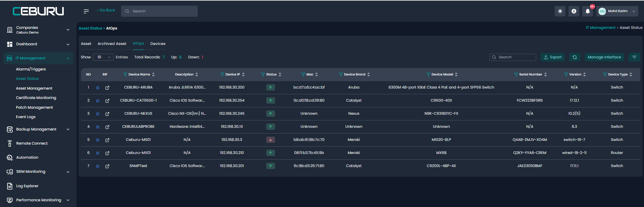Image resolution: width=644 pixels, height=207 pixels.
Task: Focus the top header Search field
Action: click(159, 11)
